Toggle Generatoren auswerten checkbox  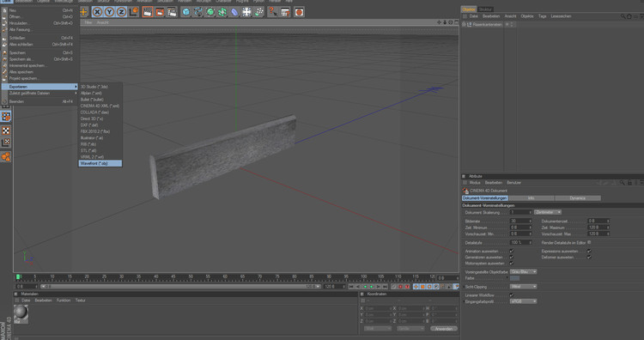[x=512, y=257]
